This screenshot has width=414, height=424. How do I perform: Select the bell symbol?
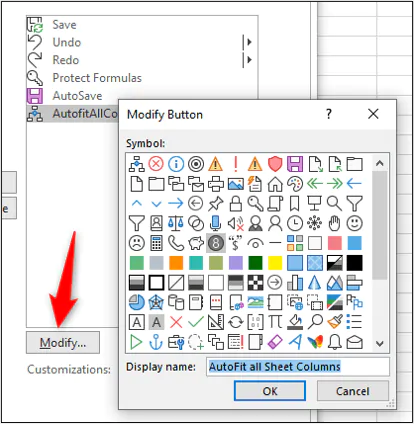335,342
